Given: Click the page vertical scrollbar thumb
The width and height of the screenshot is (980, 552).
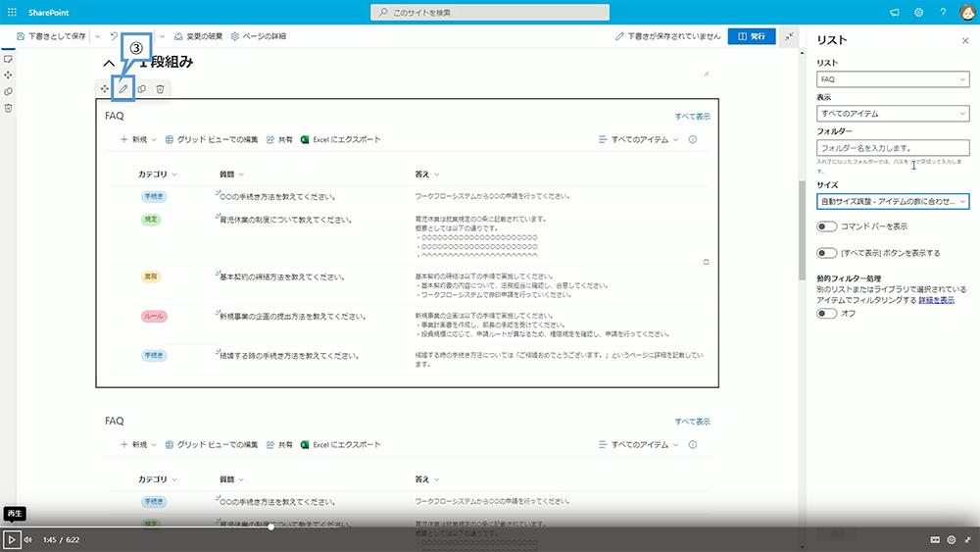Looking at the screenshot, I should tap(802, 230).
